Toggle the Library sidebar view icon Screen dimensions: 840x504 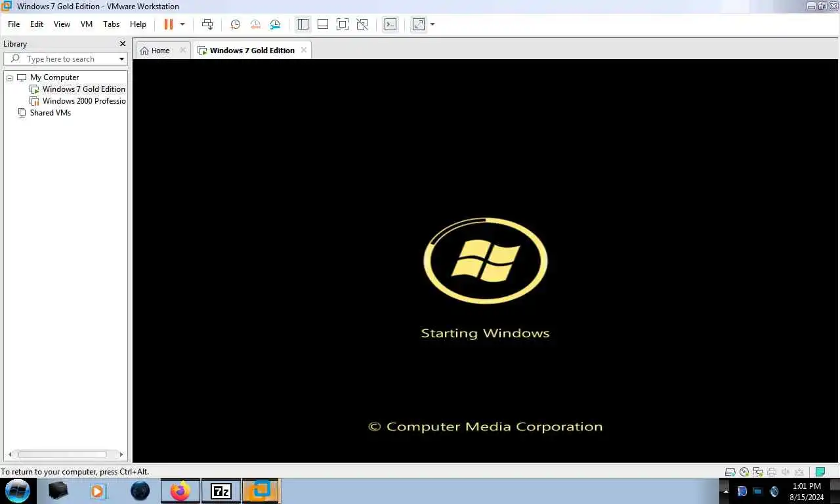[303, 24]
